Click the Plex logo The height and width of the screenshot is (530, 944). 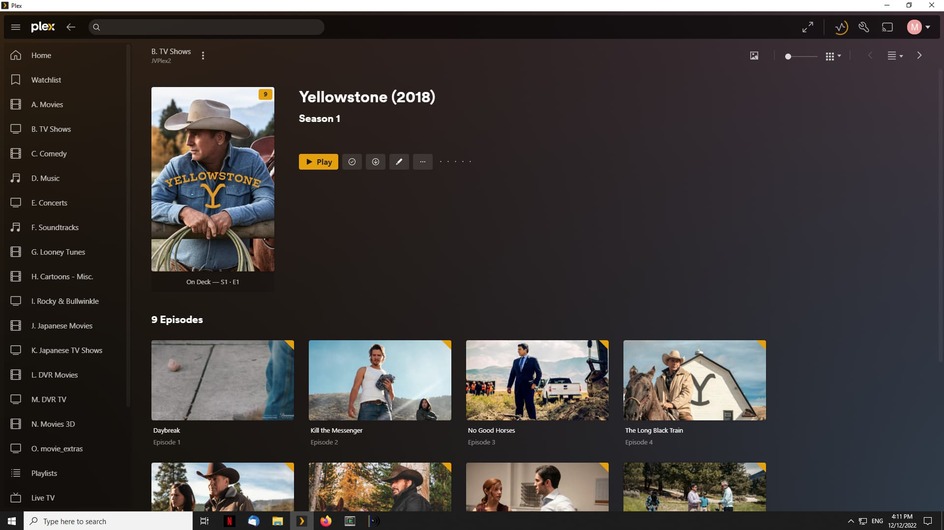click(x=43, y=26)
